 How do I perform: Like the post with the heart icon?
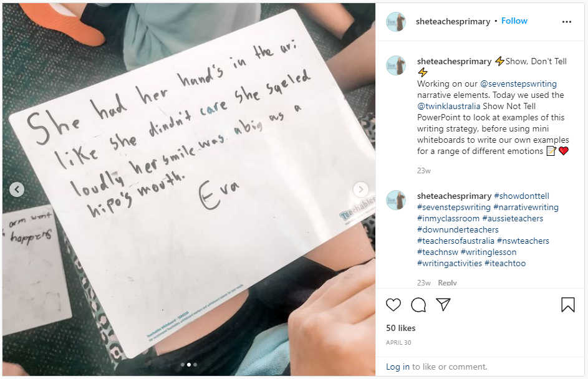click(393, 305)
